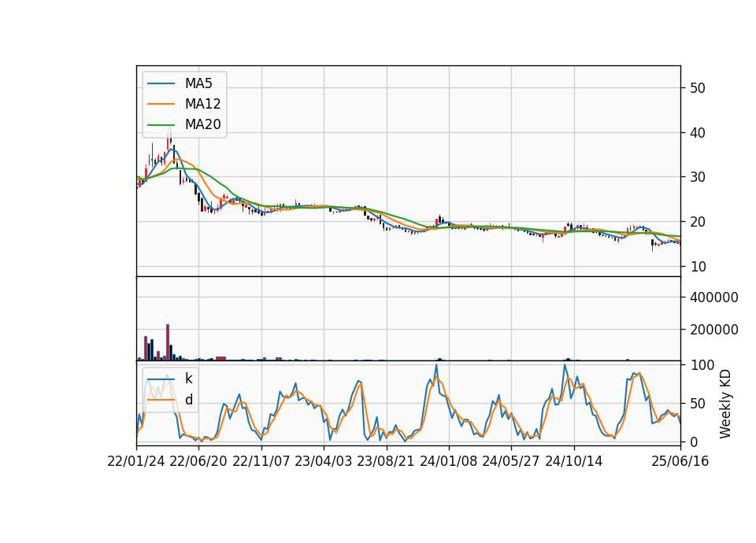Click the date label 24/05/27
Screen dimensions: 756x543
[x=510, y=461]
